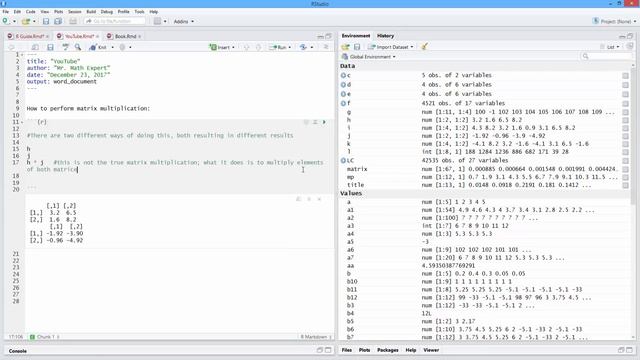Expand data frame f blue arrow
This screenshot has width=640, height=360.
point(343,103)
